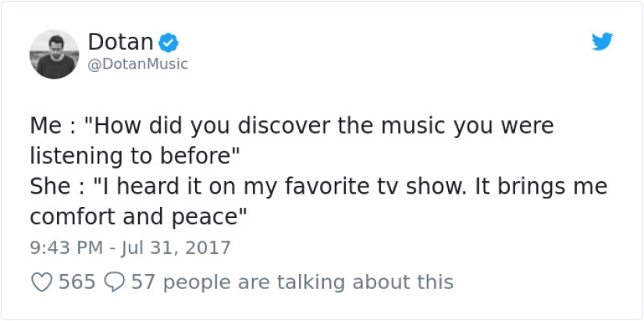Open "people are talking about this" link
644x321 pixels.
coord(307,281)
